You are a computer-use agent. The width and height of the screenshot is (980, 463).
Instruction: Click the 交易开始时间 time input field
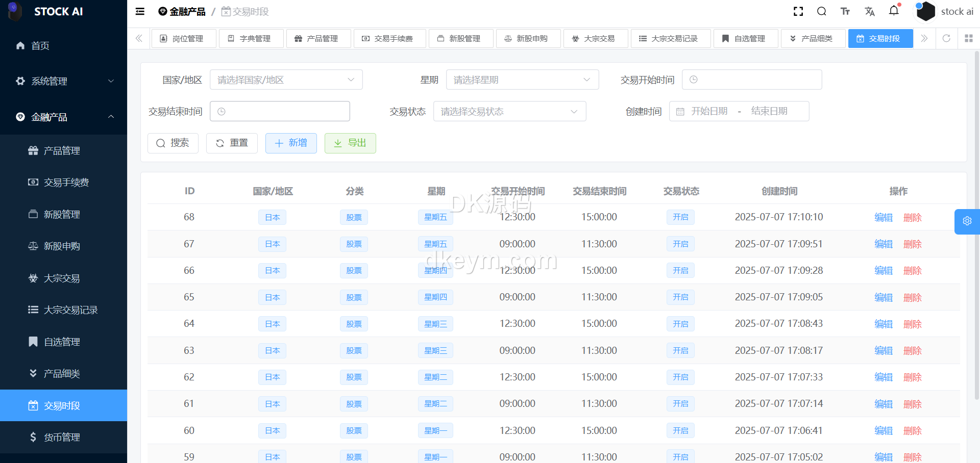click(751, 80)
